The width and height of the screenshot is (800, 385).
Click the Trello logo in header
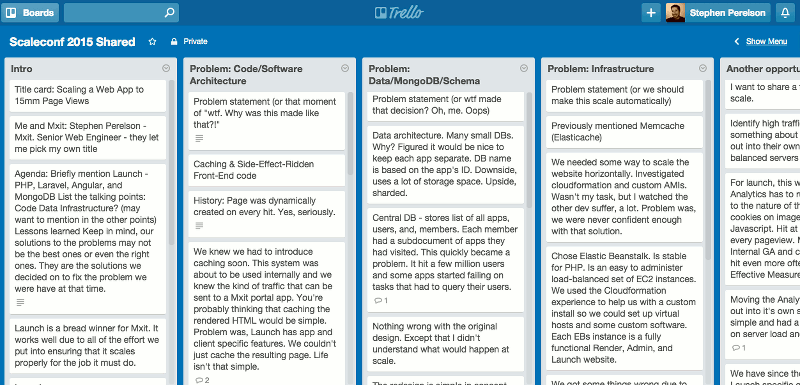399,13
